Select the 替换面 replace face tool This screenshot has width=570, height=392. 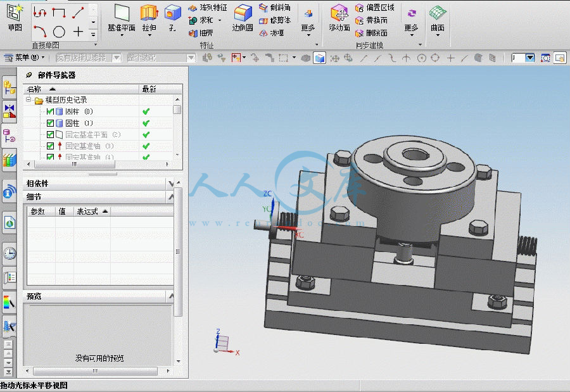371,20
